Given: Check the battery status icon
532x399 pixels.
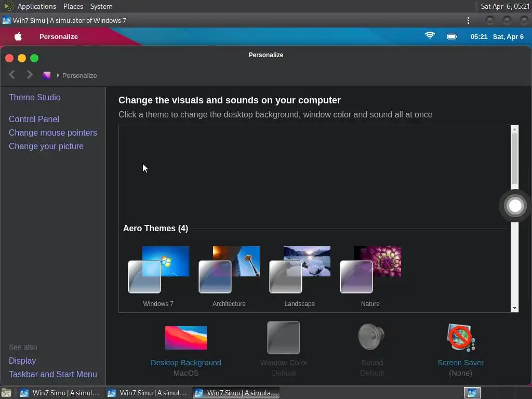Looking at the screenshot, I should click(452, 37).
